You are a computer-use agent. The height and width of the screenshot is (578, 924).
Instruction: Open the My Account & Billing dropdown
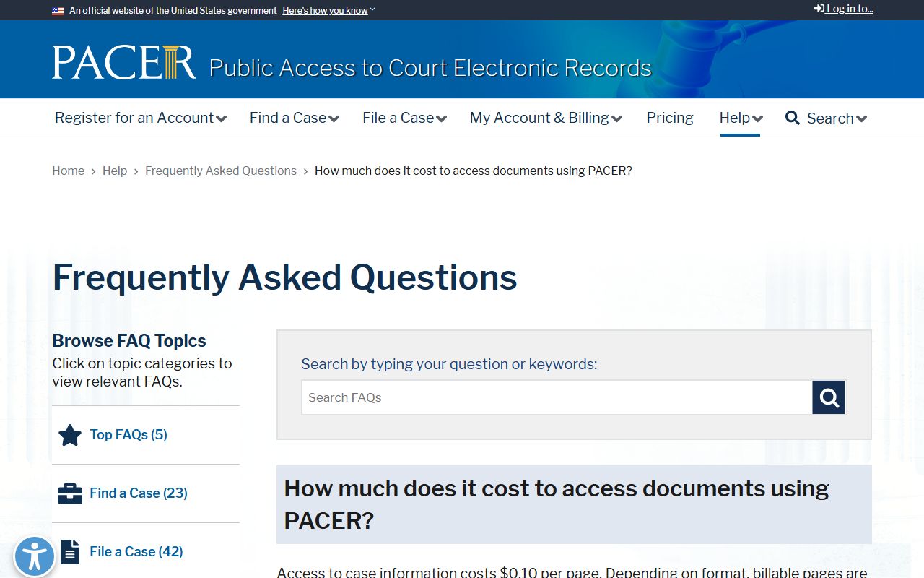[x=546, y=118]
